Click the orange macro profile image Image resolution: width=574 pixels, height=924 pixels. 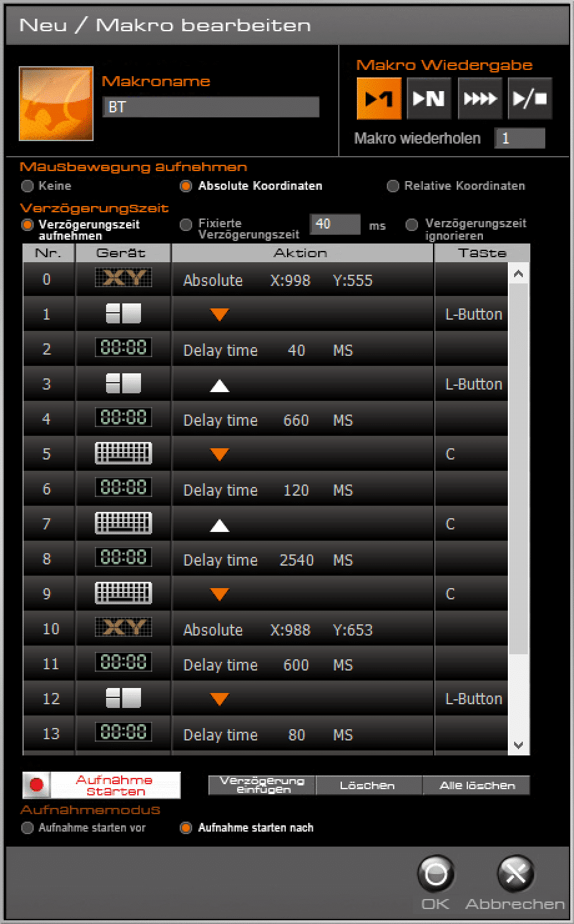(56, 104)
